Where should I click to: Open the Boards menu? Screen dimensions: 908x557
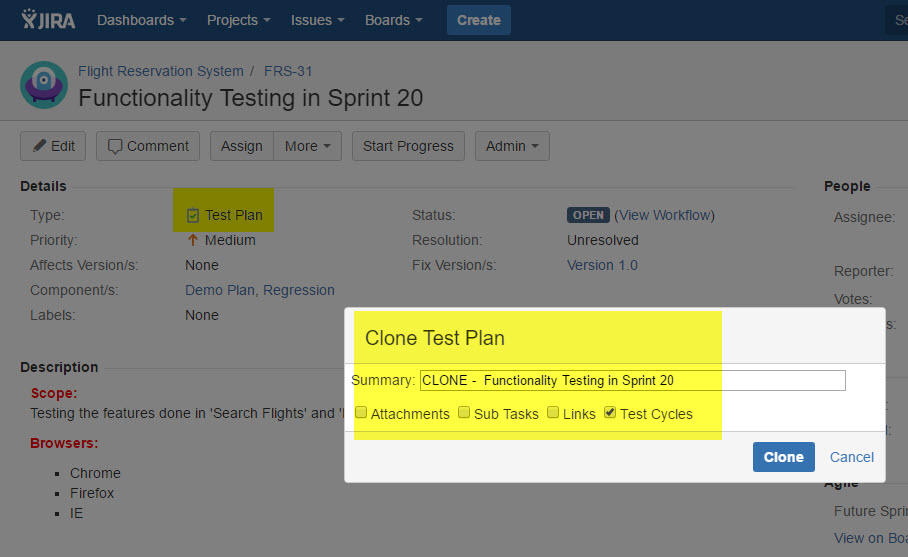(x=393, y=20)
